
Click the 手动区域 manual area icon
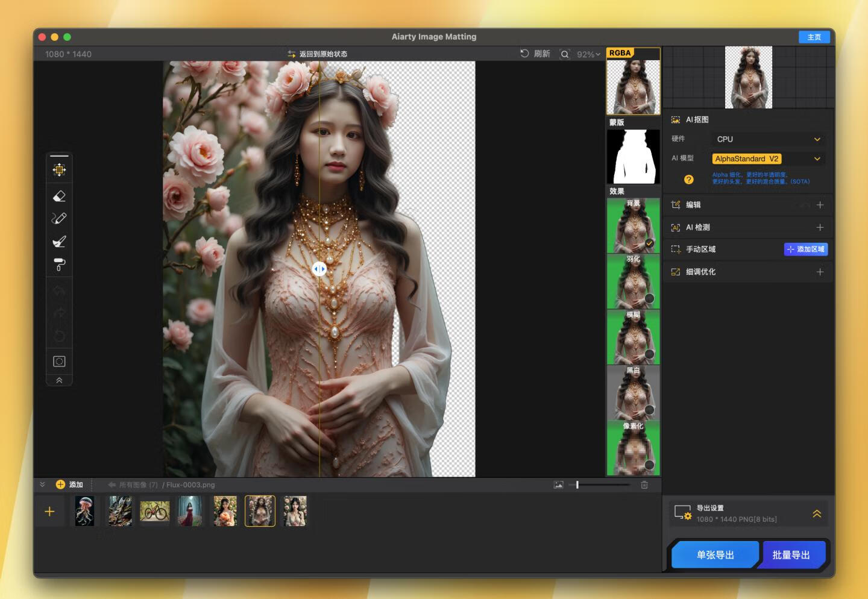(x=676, y=249)
